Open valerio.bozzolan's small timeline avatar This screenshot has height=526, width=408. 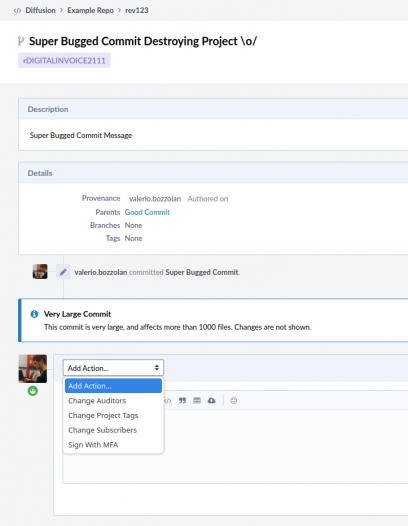(40, 271)
